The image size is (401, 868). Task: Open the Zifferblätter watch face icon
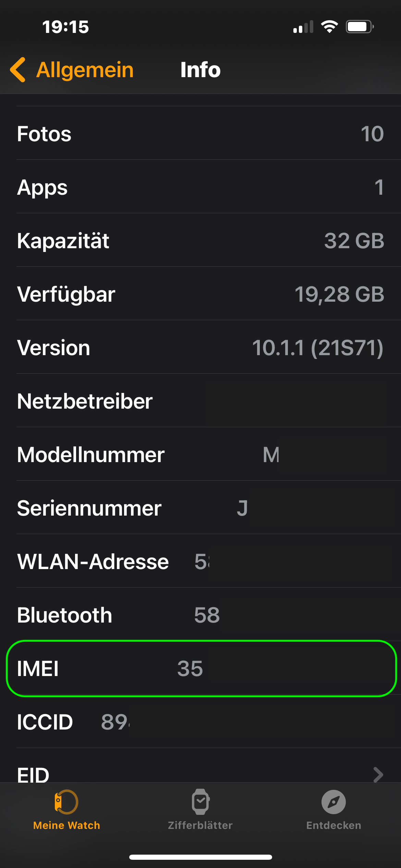tap(200, 802)
